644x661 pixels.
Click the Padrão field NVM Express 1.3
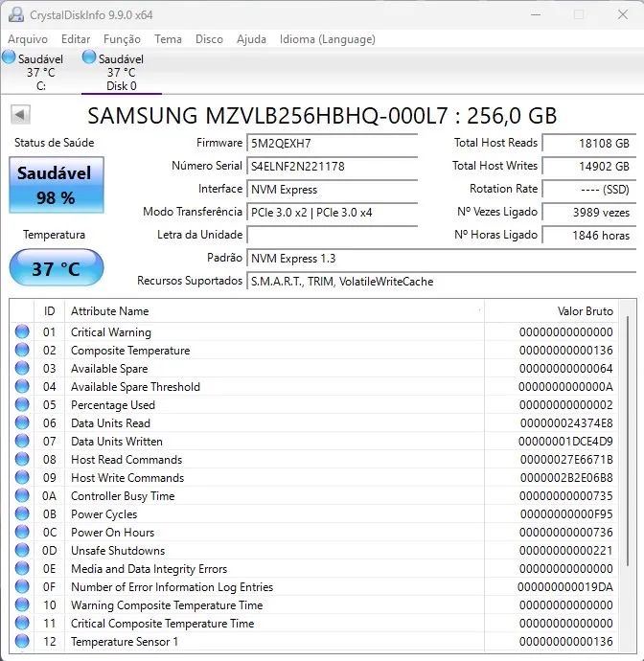(x=441, y=258)
